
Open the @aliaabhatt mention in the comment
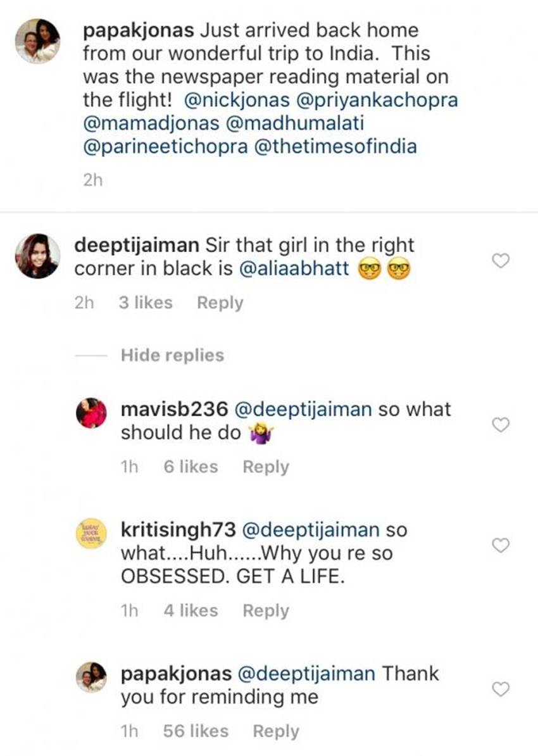click(293, 268)
